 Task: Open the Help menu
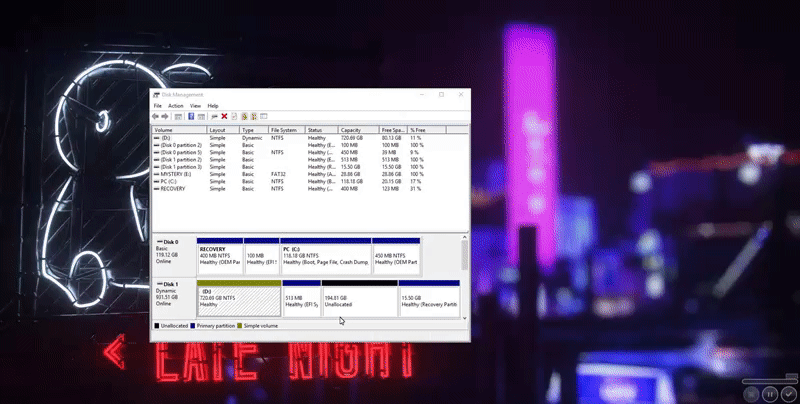(213, 106)
